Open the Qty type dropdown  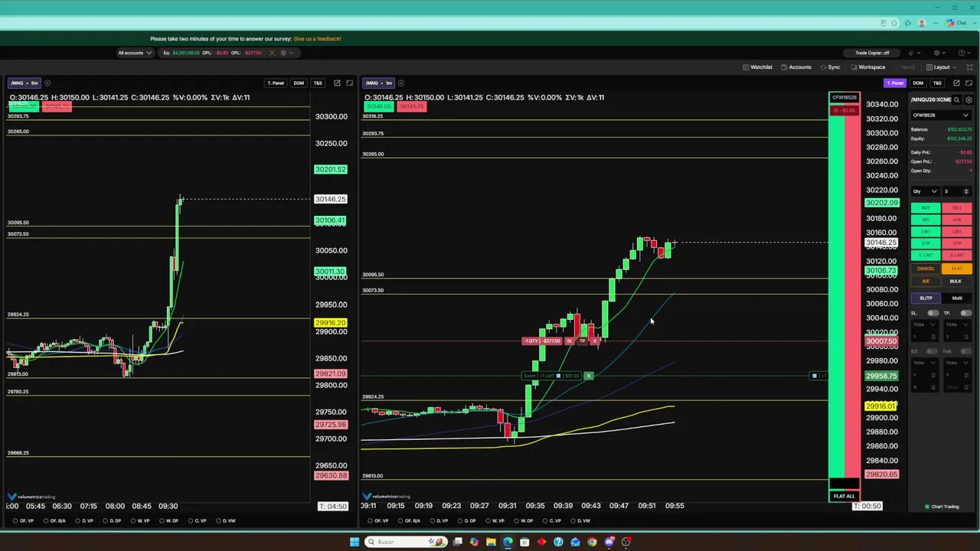click(x=925, y=191)
